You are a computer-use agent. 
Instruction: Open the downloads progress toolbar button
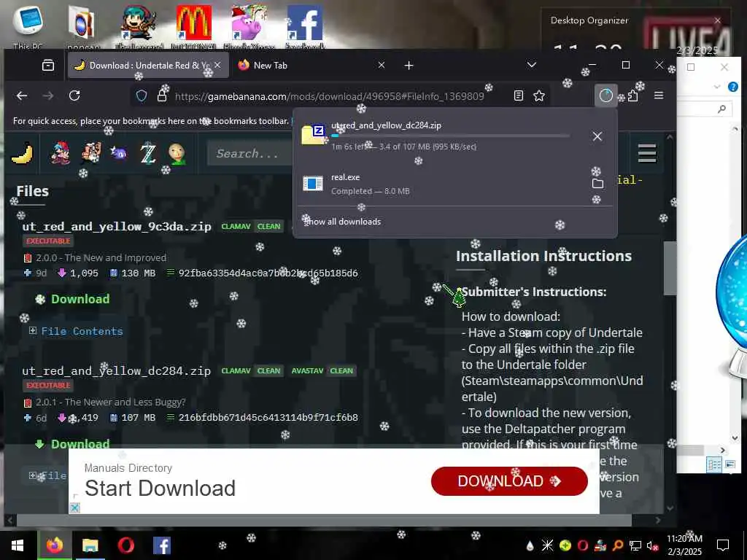click(x=605, y=96)
